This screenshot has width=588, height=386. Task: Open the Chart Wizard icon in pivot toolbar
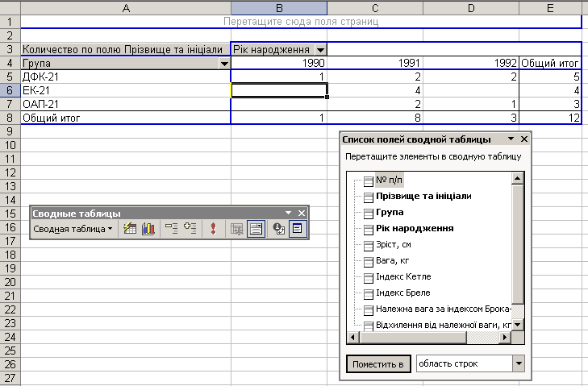point(148,228)
